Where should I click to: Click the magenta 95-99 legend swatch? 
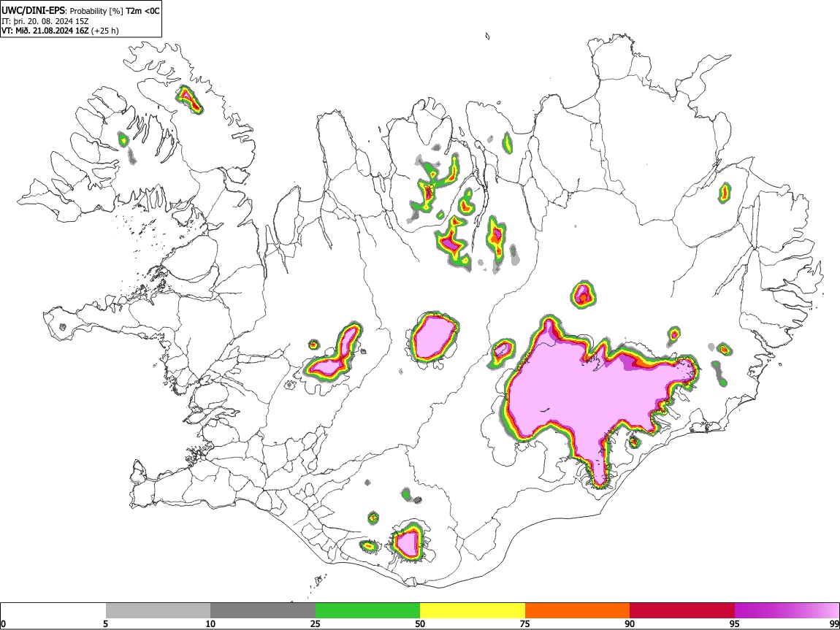[787, 610]
